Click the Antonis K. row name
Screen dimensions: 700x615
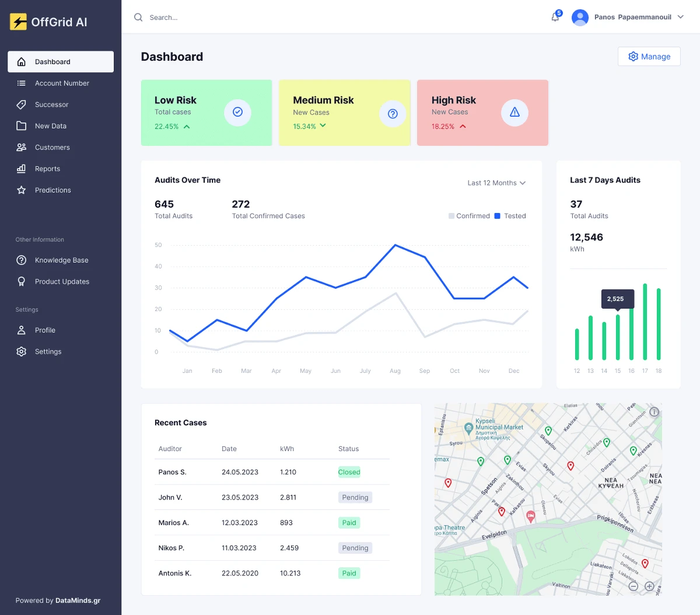point(175,574)
